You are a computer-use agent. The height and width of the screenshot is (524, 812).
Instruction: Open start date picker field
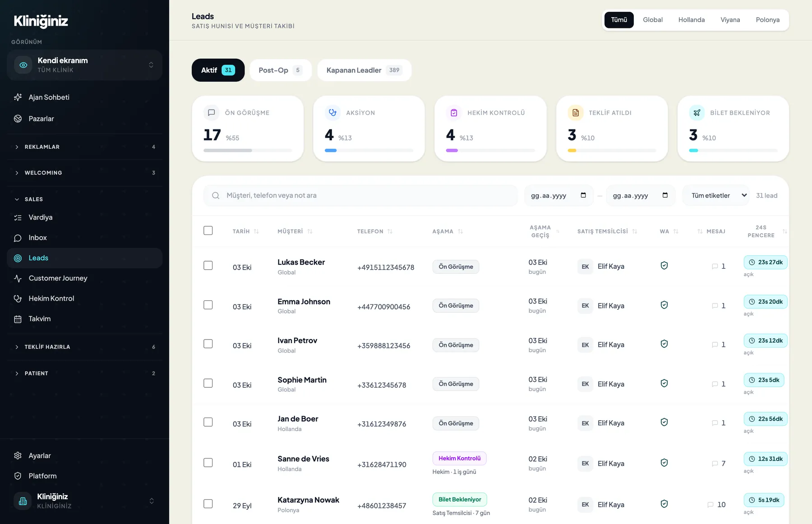click(558, 196)
